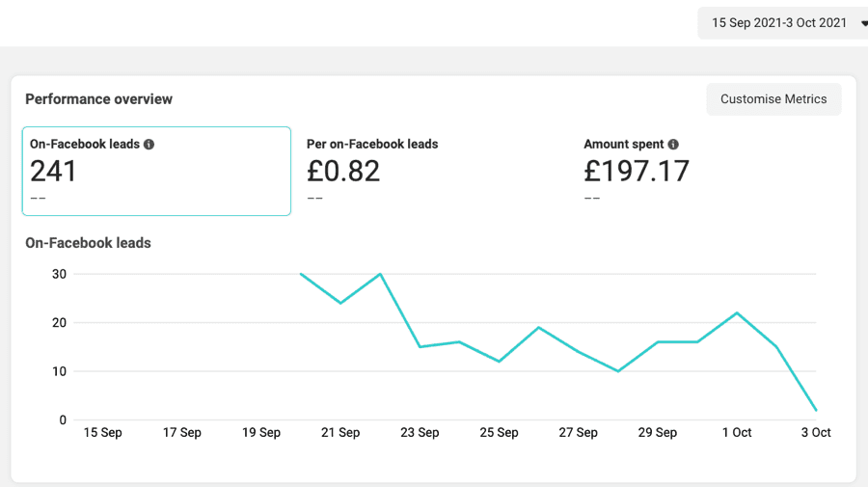Viewport: 868px width, 487px height.
Task: Click the 25 Sep axis label
Action: [499, 433]
